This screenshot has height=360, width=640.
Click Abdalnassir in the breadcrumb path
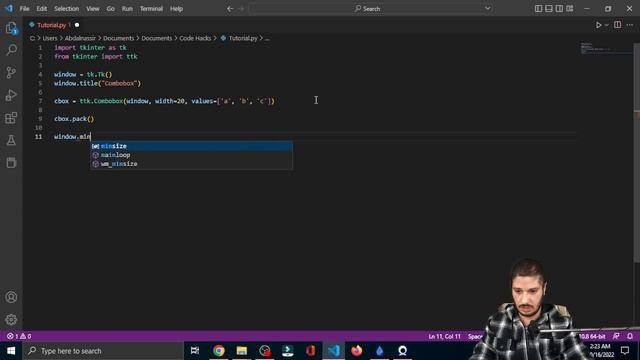coord(80,38)
